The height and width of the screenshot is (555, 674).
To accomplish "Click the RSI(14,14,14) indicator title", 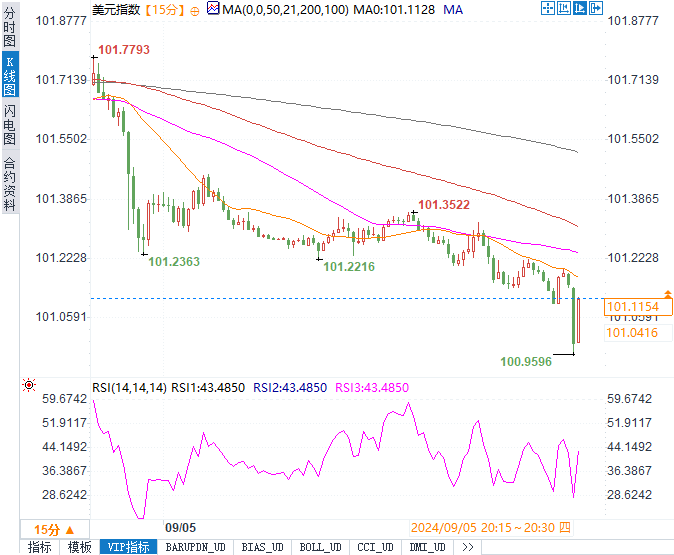I will pyautogui.click(x=129, y=387).
